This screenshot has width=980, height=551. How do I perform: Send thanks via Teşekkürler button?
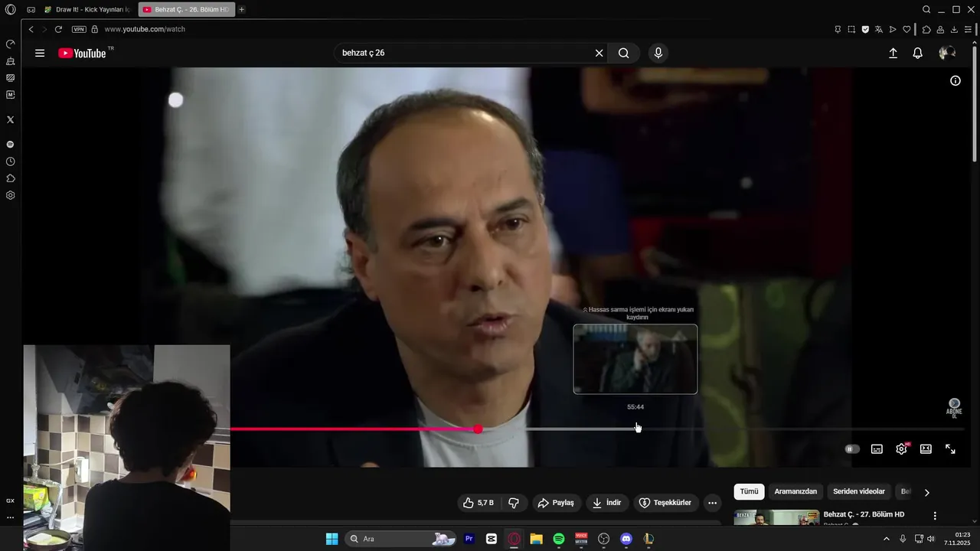coord(665,503)
